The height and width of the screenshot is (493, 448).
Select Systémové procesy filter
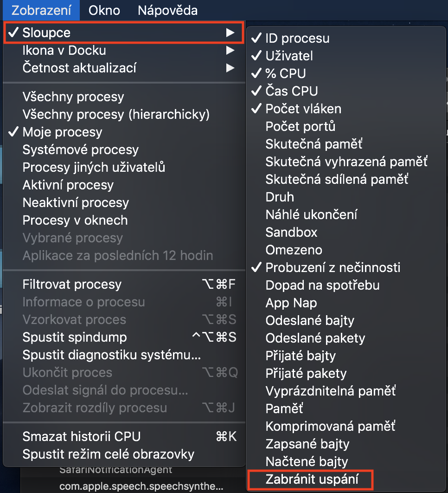80,150
